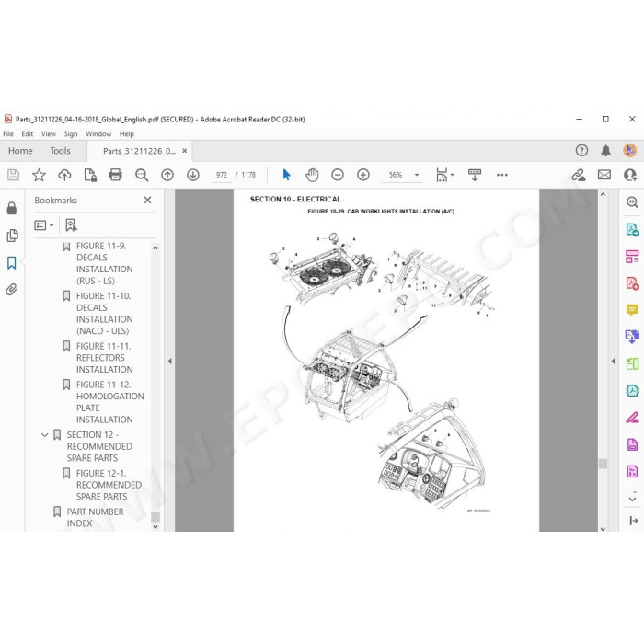Open Figure 11-10 Decals Installation bookmark
This screenshot has width=644, height=644.
[104, 314]
